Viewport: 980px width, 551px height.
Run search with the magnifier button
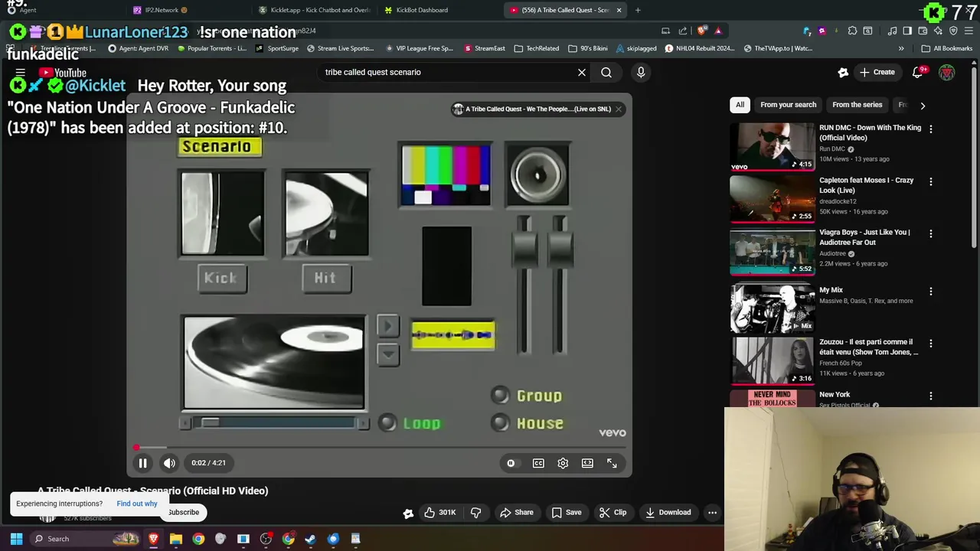[606, 73]
